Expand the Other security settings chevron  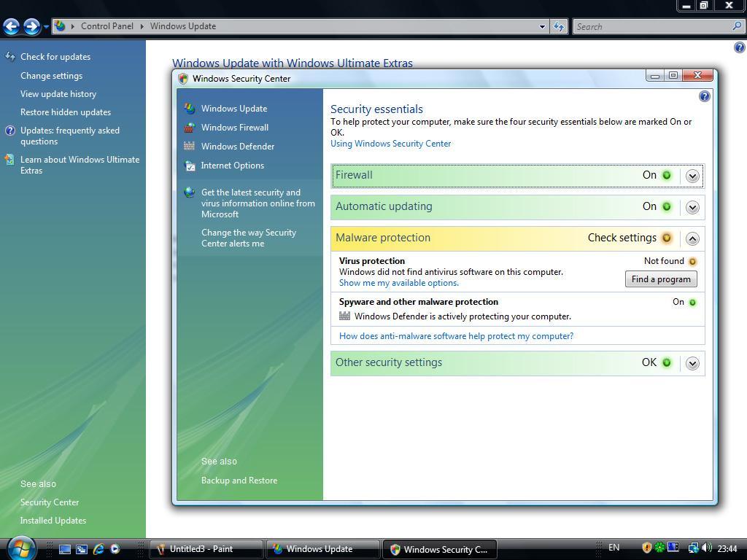tap(692, 364)
